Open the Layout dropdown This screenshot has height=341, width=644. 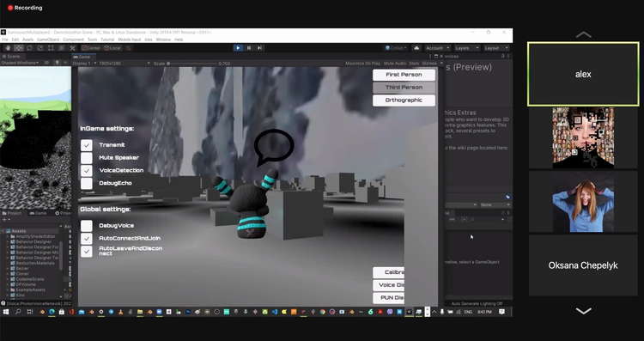496,48
